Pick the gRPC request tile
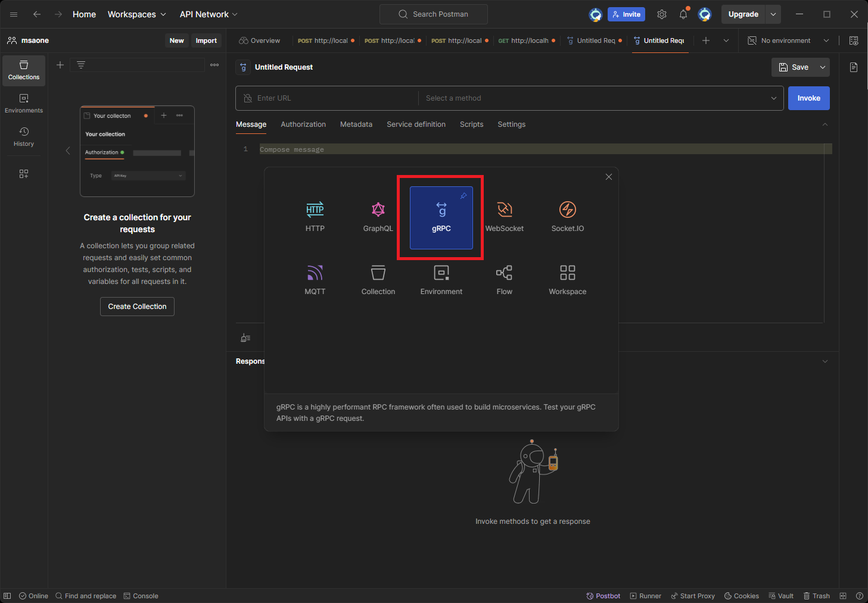868x603 pixels. pyautogui.click(x=441, y=217)
